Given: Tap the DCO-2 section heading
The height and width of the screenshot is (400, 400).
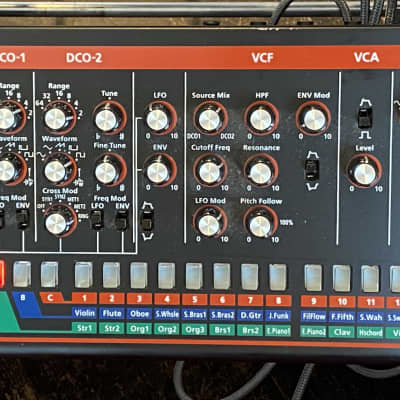Looking at the screenshot, I should coord(84,58).
